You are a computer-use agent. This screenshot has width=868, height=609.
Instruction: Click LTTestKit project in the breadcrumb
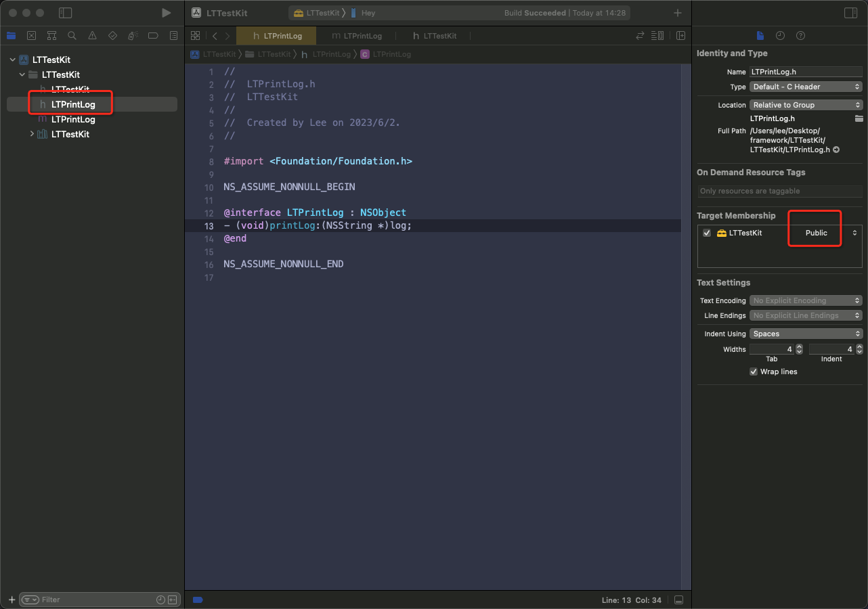coord(213,54)
